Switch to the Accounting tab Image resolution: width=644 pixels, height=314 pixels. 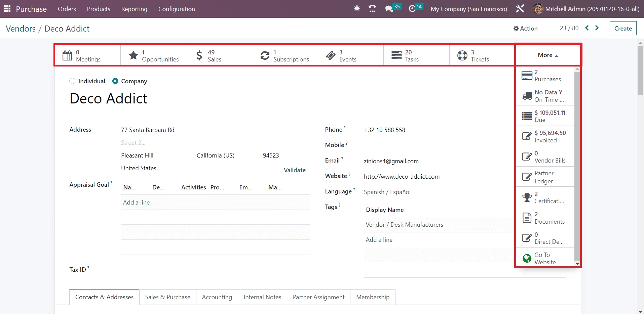click(217, 297)
